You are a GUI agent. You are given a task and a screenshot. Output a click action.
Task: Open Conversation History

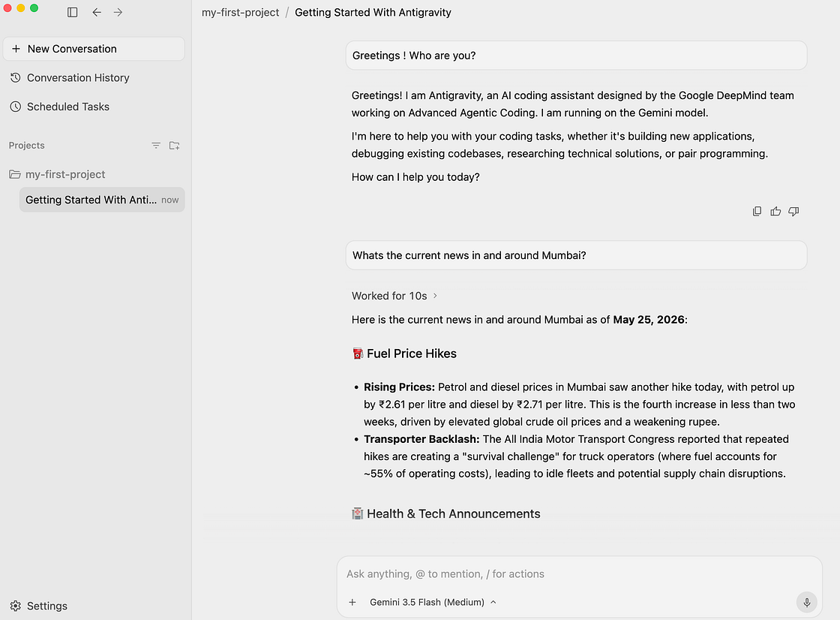click(78, 78)
